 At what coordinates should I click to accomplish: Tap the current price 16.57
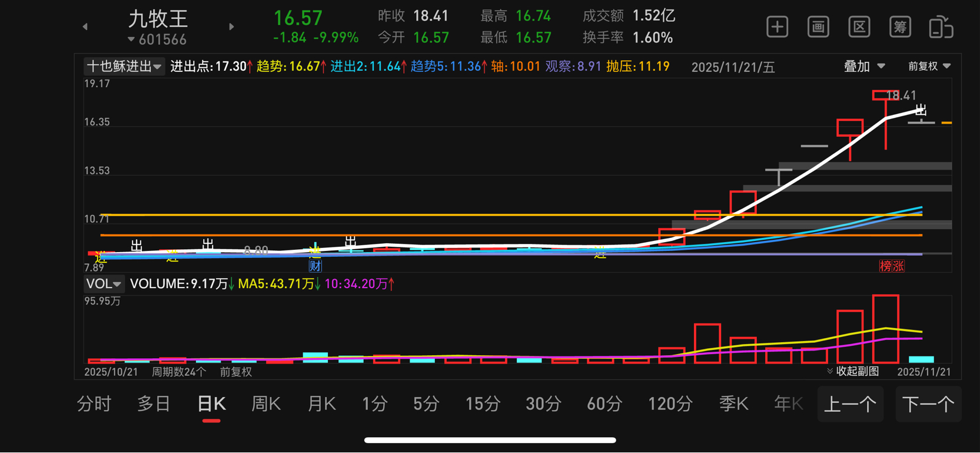298,18
